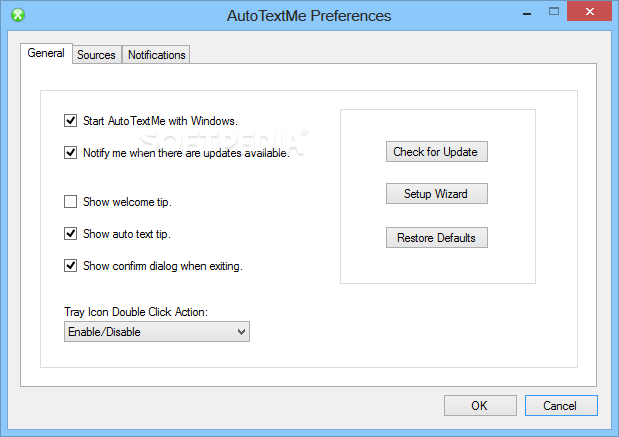619x437 pixels.
Task: Click the green AutoTextMe app icon
Action: pos(18,15)
